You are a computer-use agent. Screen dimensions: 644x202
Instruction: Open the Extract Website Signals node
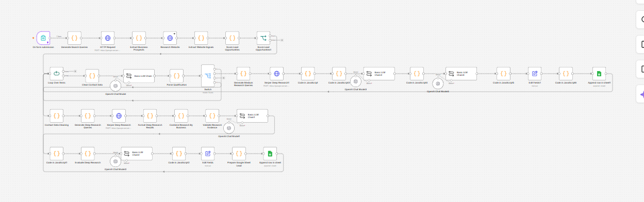point(201,38)
